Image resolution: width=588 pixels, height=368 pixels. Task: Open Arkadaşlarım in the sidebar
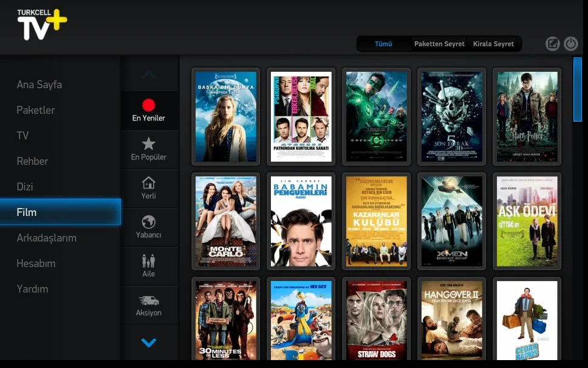(47, 238)
